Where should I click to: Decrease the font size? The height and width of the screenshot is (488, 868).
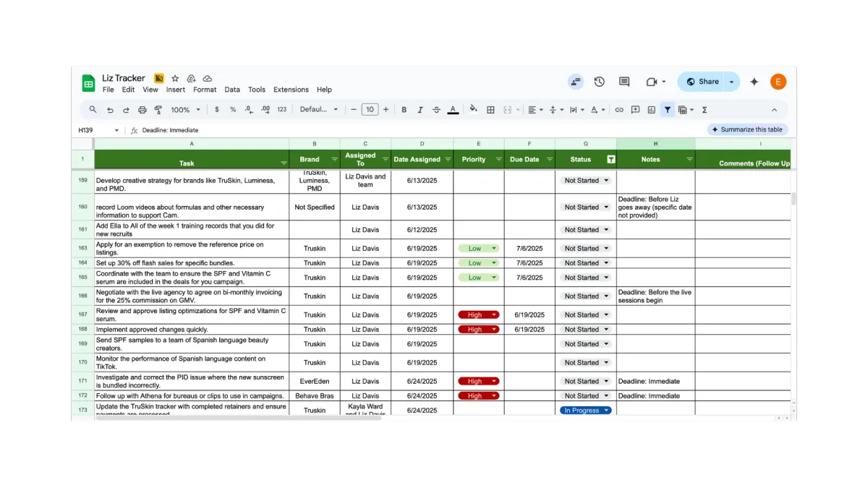tap(354, 110)
